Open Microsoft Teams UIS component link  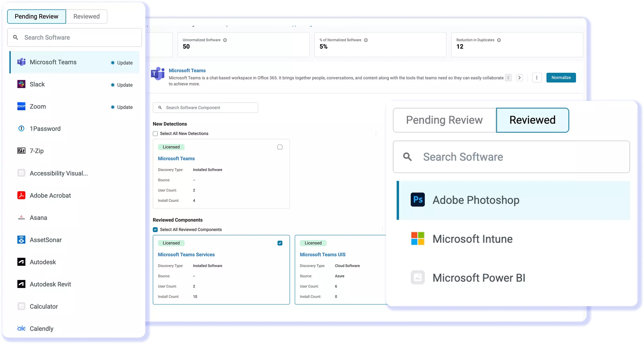[323, 255]
